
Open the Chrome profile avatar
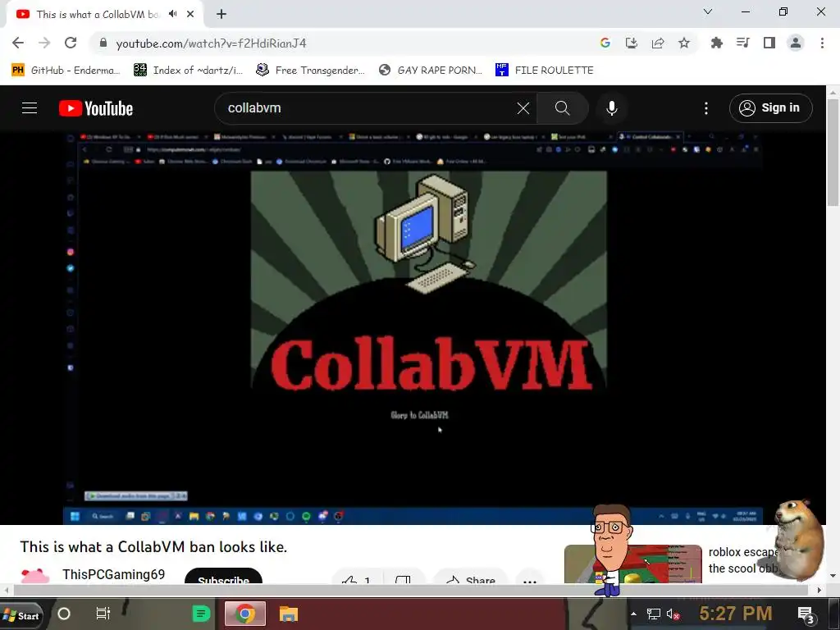click(x=796, y=43)
